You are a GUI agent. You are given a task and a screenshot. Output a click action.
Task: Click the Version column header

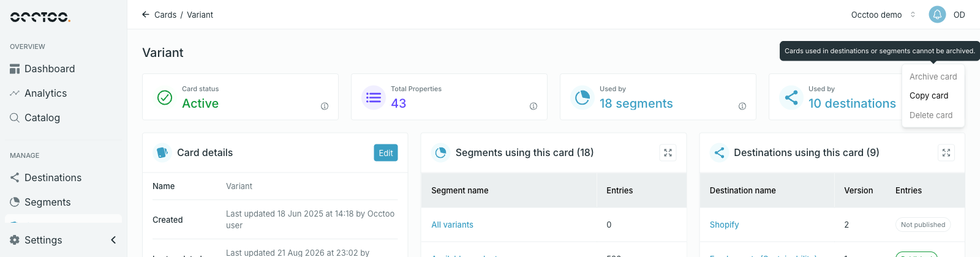[859, 190]
